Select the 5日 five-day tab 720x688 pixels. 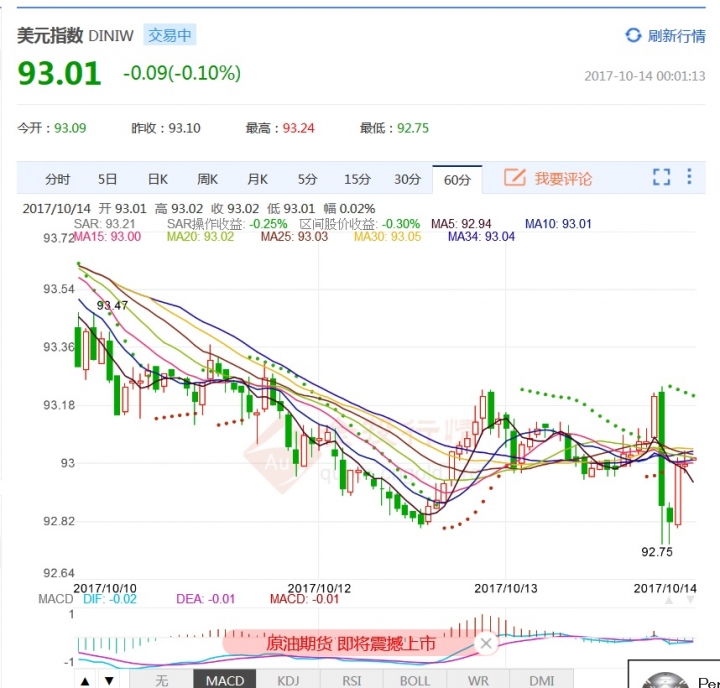coord(108,179)
